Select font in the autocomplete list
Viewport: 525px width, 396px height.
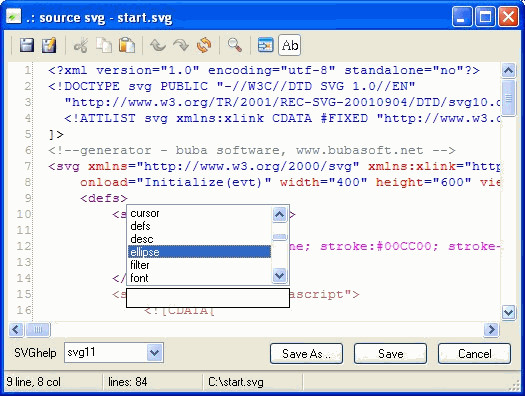coord(199,278)
